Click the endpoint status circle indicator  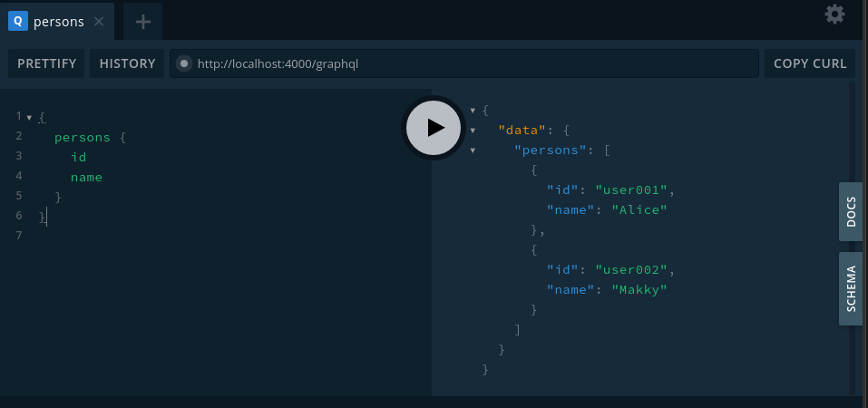[x=184, y=63]
